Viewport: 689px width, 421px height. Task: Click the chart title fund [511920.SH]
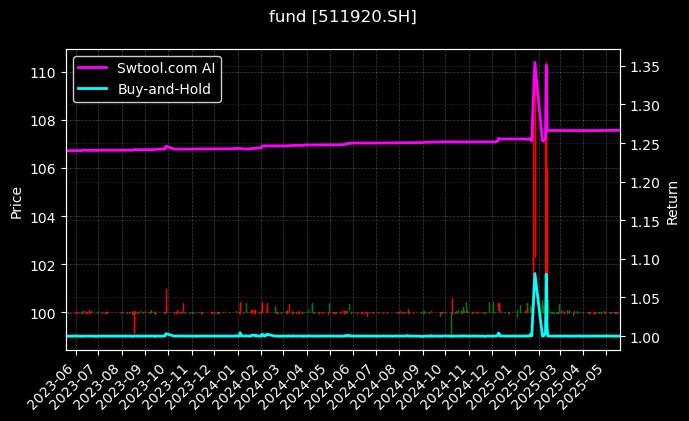tap(343, 16)
